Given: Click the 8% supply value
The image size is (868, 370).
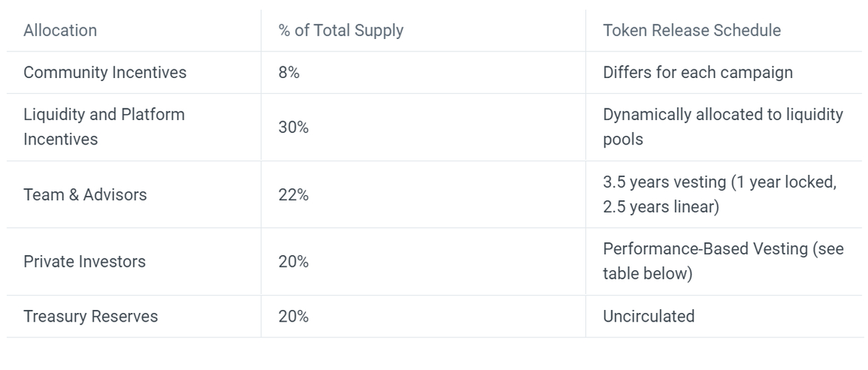Looking at the screenshot, I should click(x=289, y=72).
